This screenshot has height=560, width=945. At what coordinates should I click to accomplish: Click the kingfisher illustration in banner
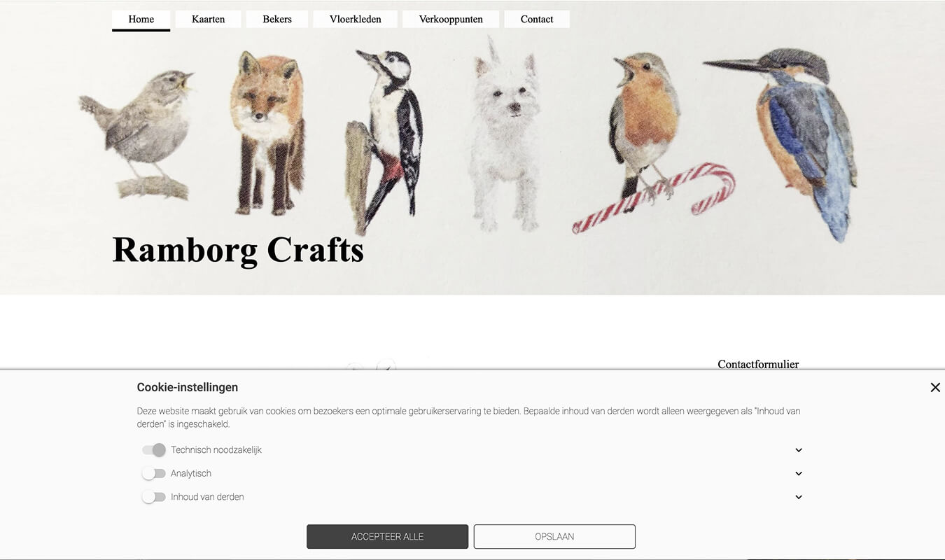[787, 140]
